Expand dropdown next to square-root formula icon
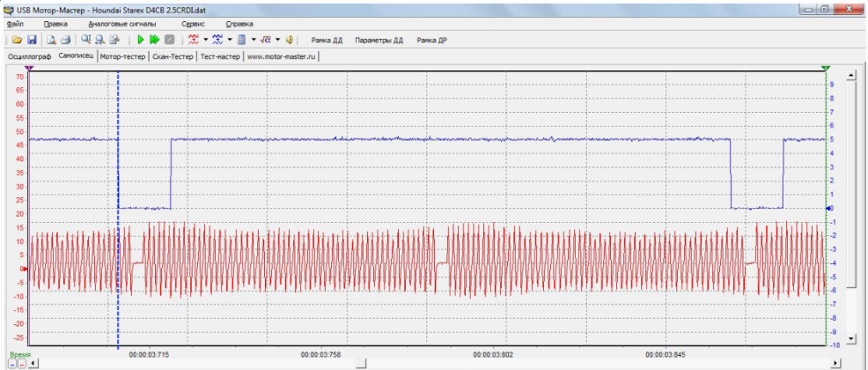 (x=278, y=40)
